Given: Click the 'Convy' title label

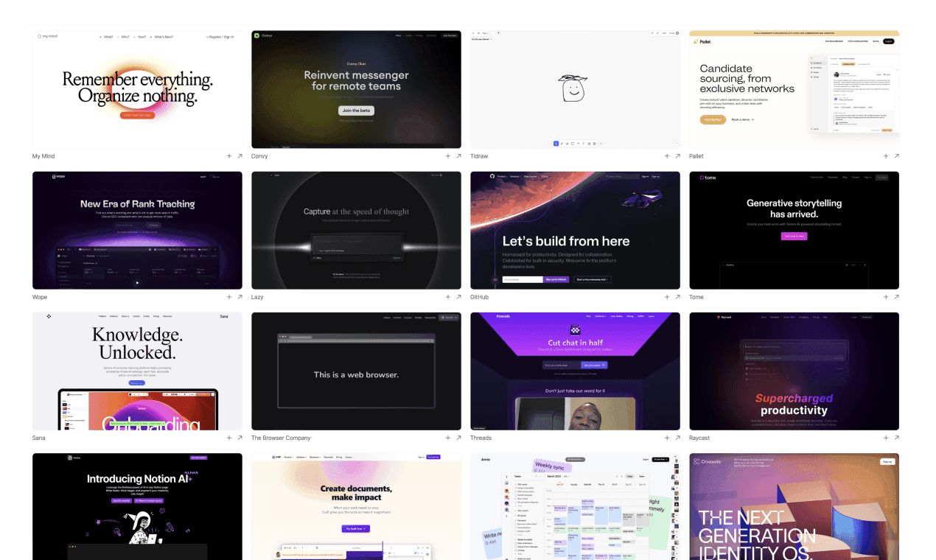Looking at the screenshot, I should [259, 156].
